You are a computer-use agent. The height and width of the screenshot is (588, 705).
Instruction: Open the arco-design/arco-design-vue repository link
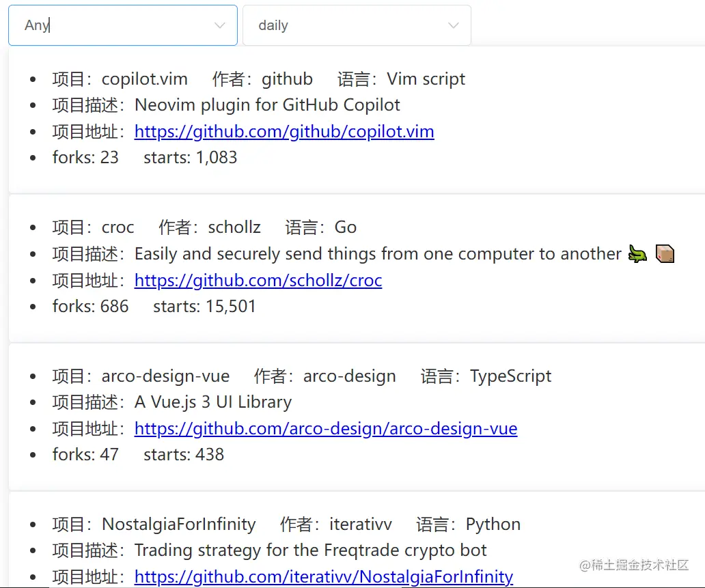pyautogui.click(x=326, y=428)
